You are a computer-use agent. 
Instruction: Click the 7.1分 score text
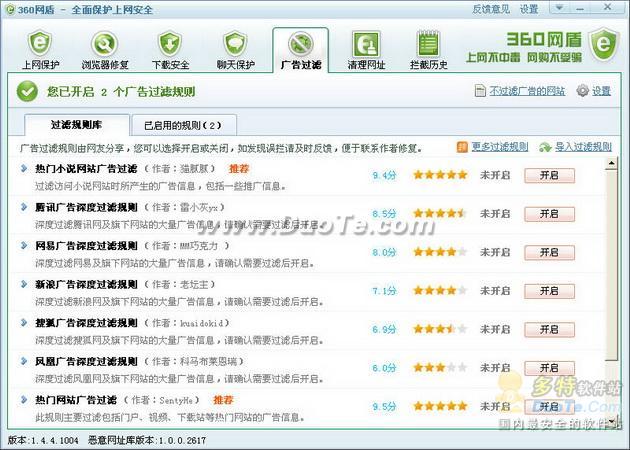[384, 291]
